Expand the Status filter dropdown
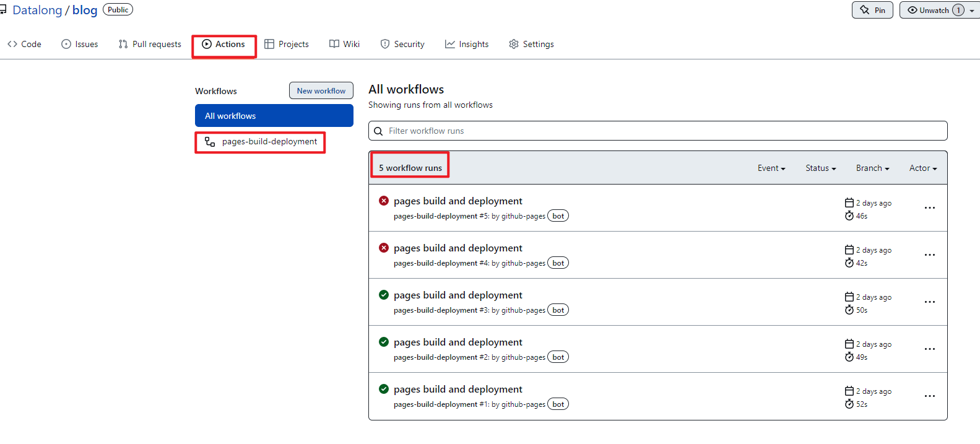Viewport: 980px width, 444px height. [821, 168]
